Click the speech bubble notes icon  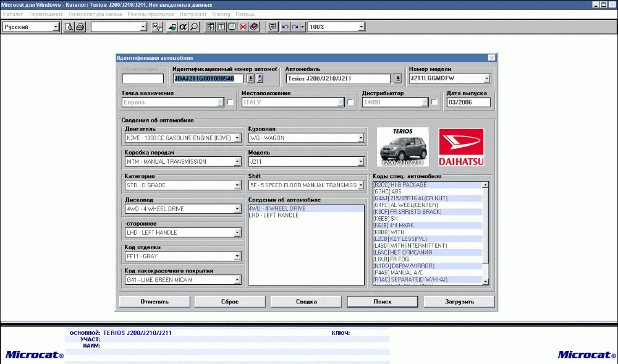pos(273,27)
